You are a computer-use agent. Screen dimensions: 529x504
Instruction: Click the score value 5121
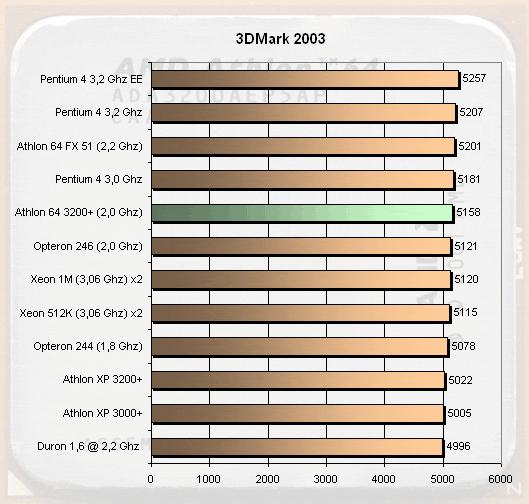pyautogui.click(x=466, y=247)
